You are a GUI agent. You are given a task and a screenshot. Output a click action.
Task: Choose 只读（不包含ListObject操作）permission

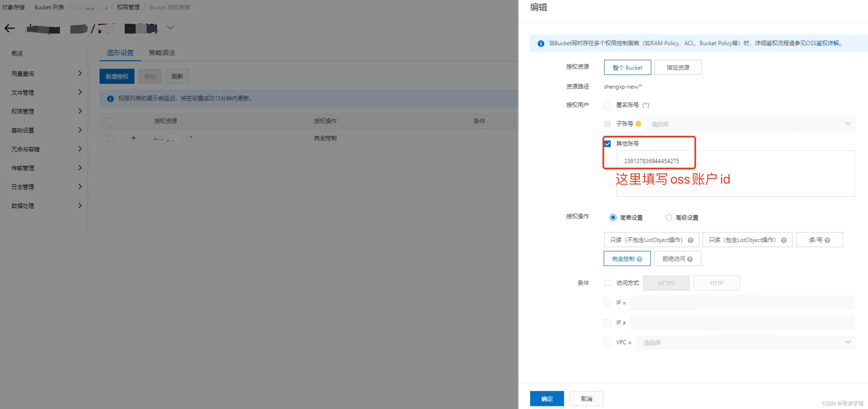point(651,240)
